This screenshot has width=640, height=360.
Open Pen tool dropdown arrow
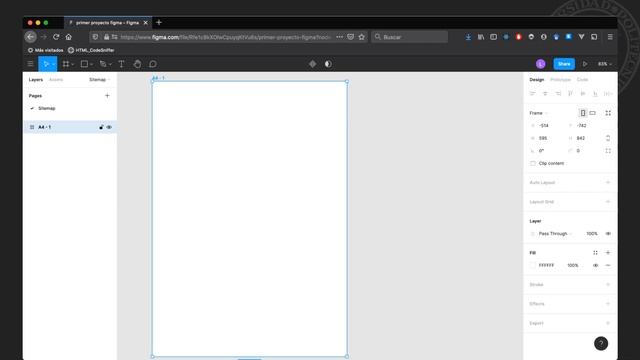[x=110, y=64]
